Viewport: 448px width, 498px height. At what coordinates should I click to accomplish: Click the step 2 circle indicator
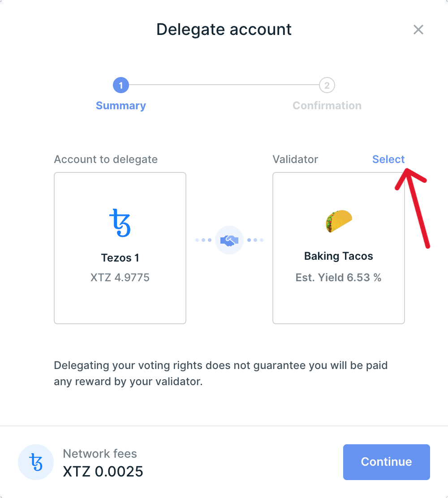click(x=327, y=85)
